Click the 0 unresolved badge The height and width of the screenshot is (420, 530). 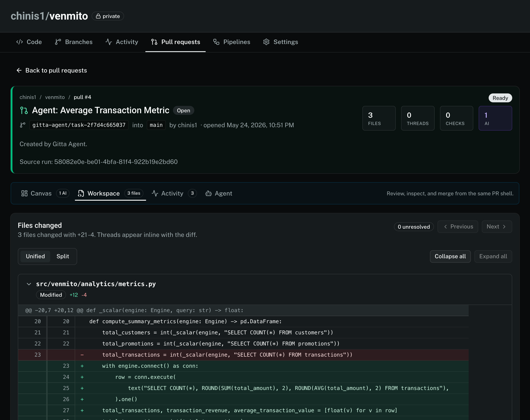414,227
